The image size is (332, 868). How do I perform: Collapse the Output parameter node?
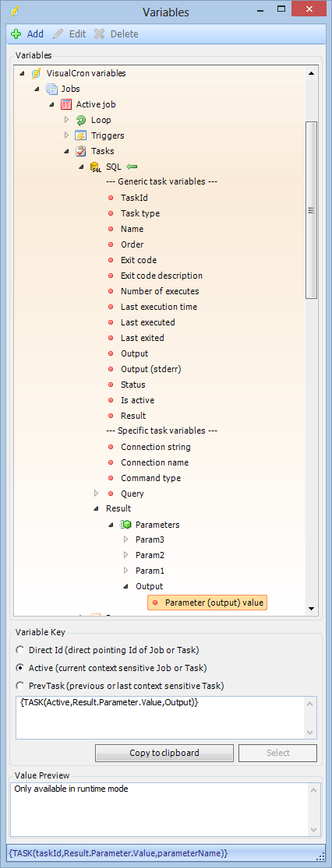125,587
